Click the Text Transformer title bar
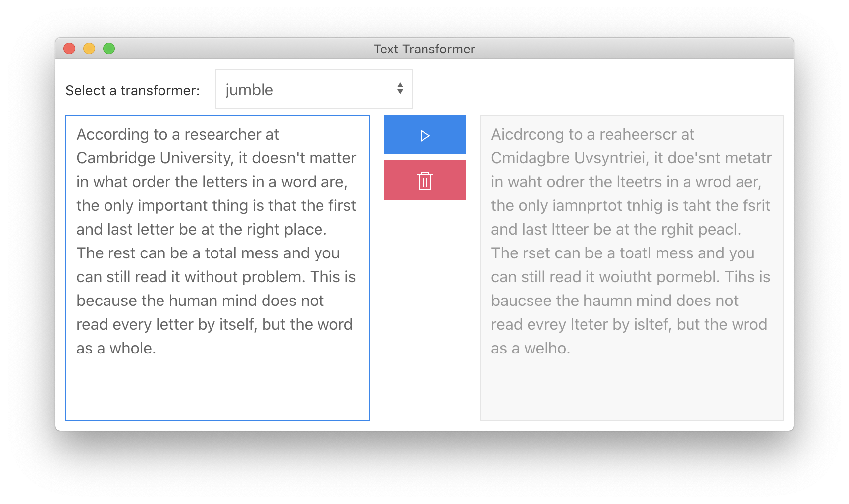This screenshot has width=849, height=504. (424, 49)
